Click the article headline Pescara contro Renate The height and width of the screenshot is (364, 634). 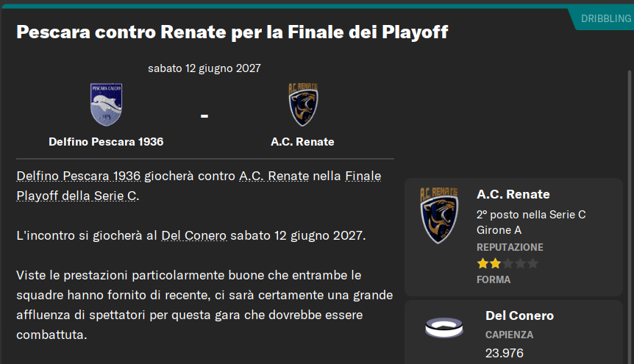click(232, 32)
